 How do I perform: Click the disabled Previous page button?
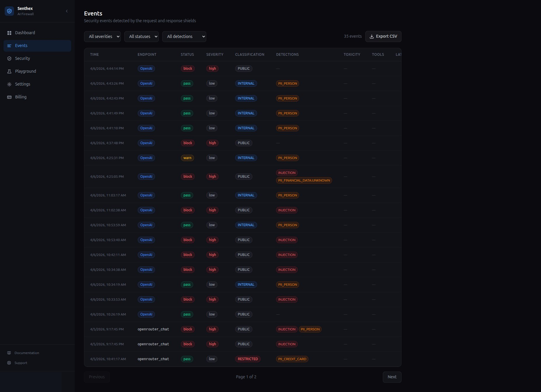(x=97, y=377)
